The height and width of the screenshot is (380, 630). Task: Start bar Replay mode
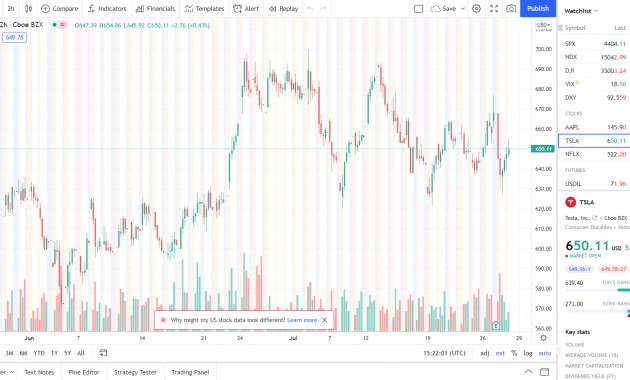tap(284, 8)
